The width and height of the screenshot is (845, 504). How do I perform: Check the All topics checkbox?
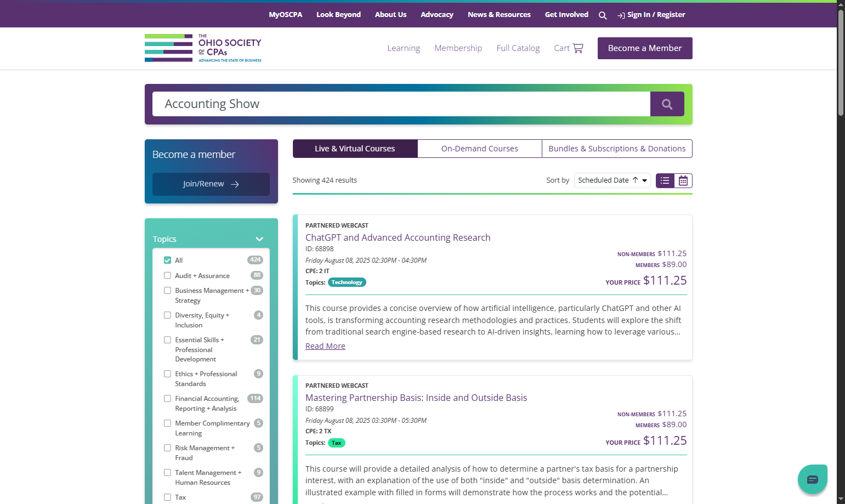coord(167,260)
